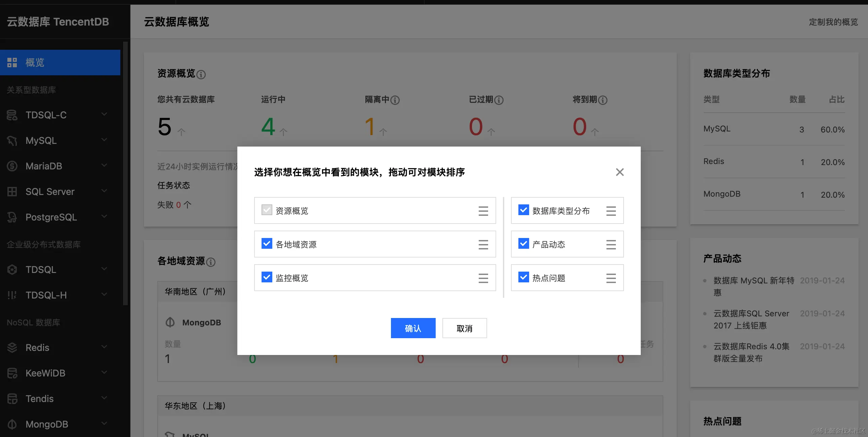Screen dimensions: 868x437
Task: Expand the MariaDB menu chevron
Action: [105, 165]
